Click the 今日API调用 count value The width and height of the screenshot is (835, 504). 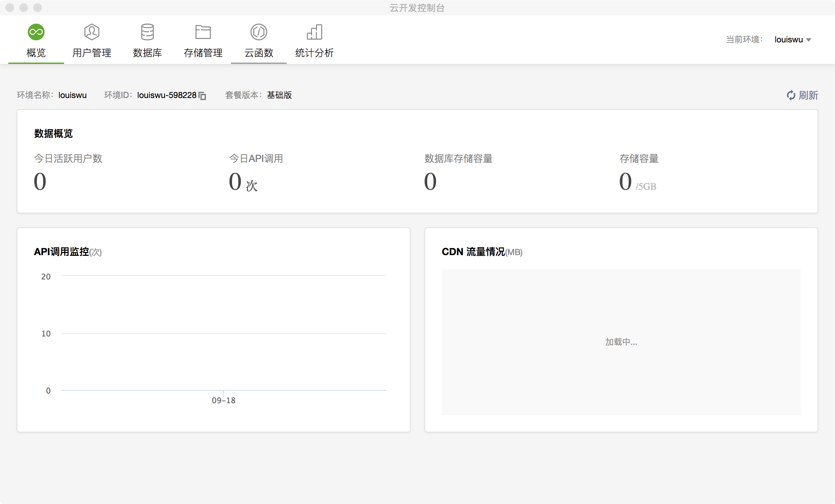(235, 181)
